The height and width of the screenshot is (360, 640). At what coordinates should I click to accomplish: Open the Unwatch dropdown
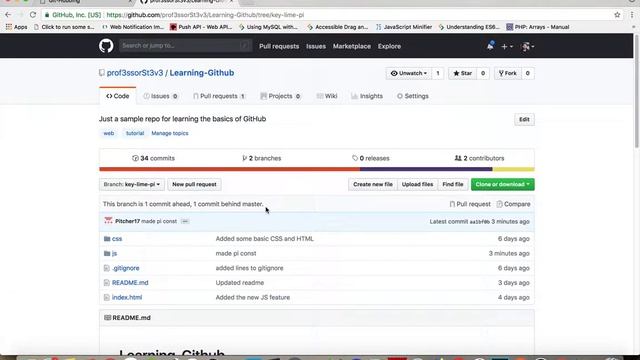409,73
